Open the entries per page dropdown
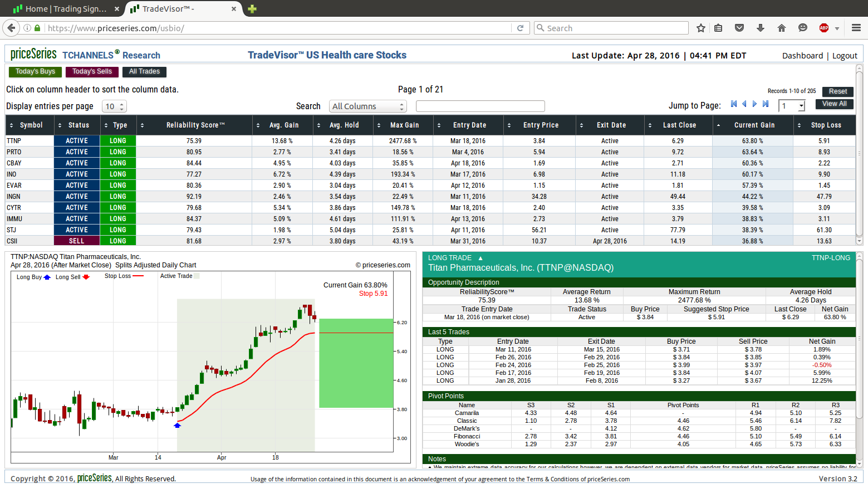The height and width of the screenshot is (488, 868). coord(114,106)
